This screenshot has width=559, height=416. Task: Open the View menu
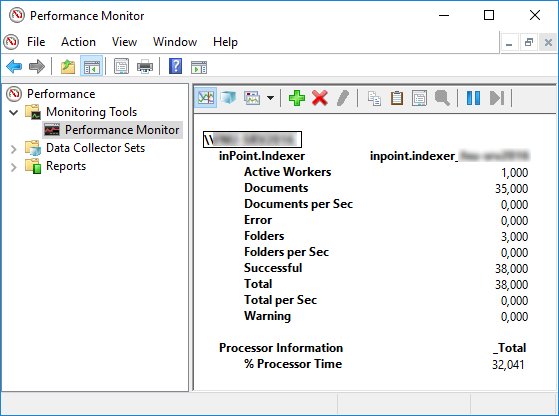pyautogui.click(x=124, y=42)
